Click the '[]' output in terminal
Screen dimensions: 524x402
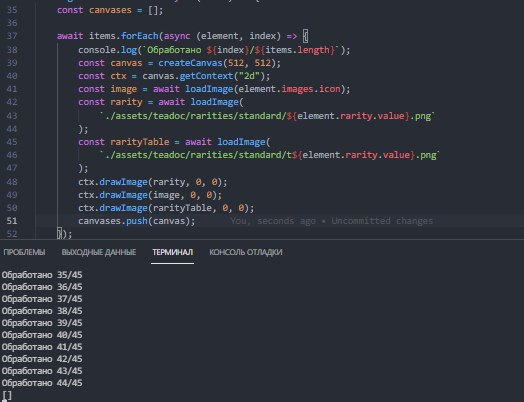[x=7, y=396]
